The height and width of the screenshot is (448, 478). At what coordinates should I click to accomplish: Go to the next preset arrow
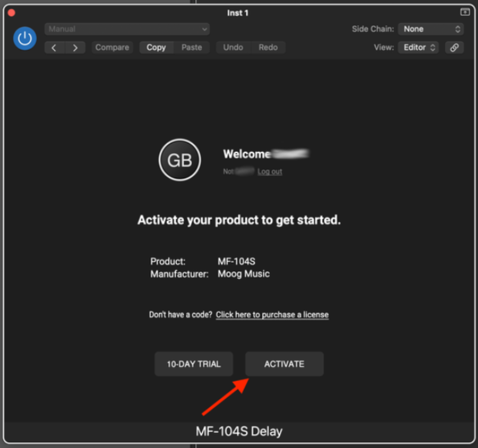coord(75,48)
